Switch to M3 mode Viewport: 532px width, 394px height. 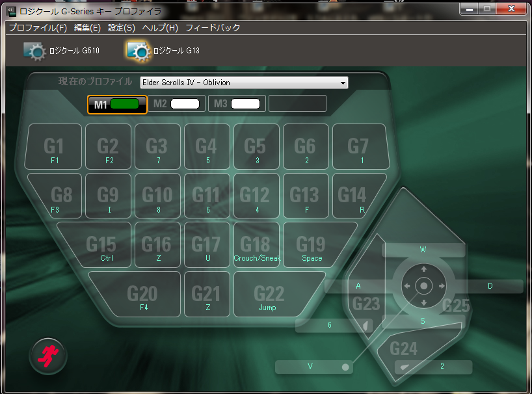point(237,103)
